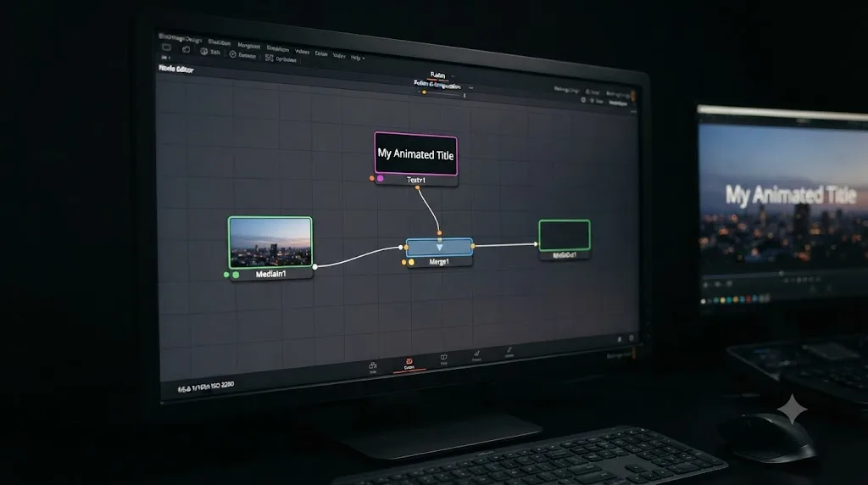
Task: Select the MediaIn1 node thumbnail
Action: pos(270,242)
